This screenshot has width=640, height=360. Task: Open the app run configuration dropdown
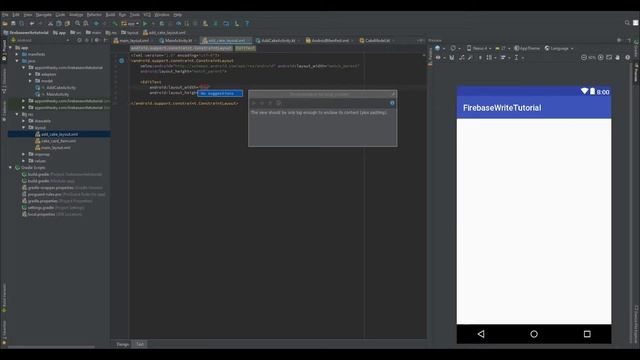coord(130,24)
